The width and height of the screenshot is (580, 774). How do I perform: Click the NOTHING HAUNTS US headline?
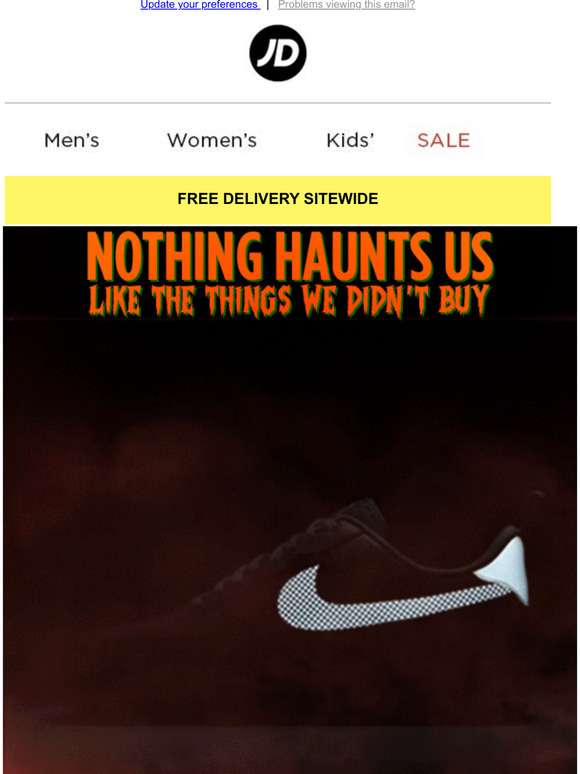[290, 257]
